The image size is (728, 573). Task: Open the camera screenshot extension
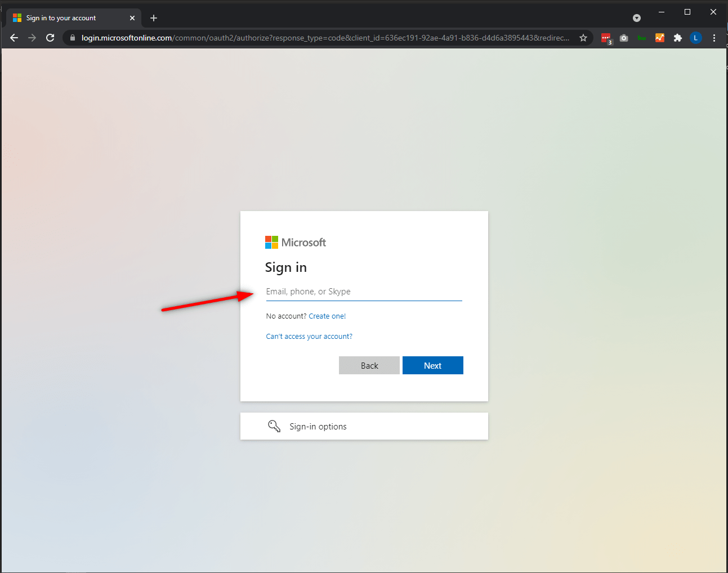pyautogui.click(x=624, y=38)
